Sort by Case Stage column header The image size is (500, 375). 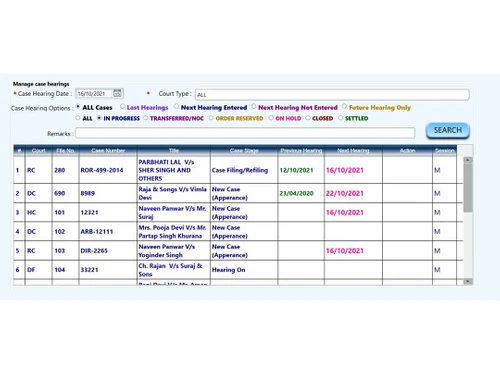(x=244, y=151)
